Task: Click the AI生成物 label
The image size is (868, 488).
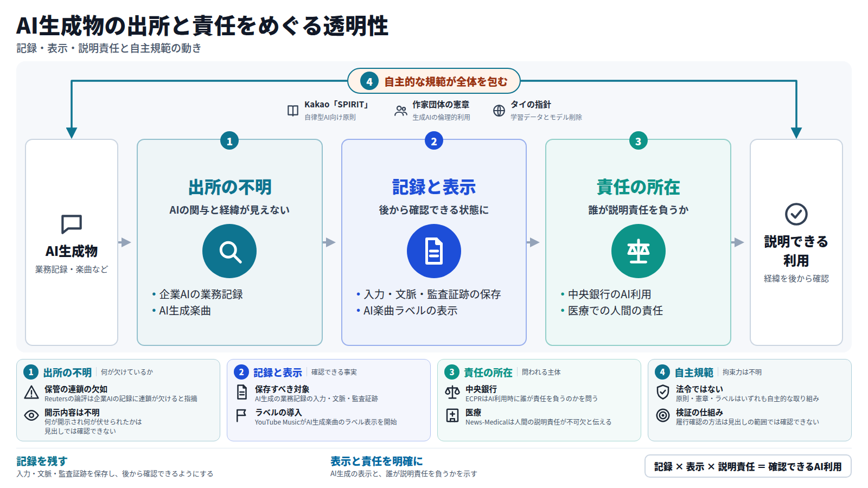Action: pos(72,252)
